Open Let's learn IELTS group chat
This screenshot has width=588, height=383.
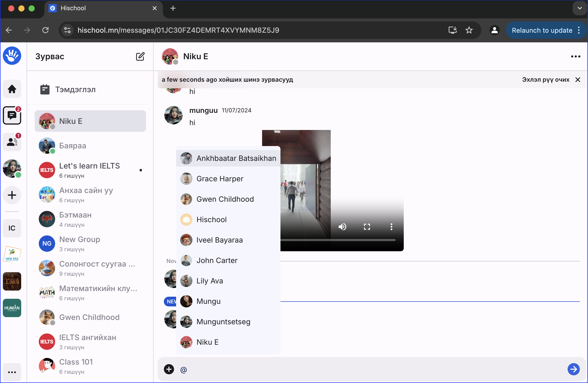[x=90, y=170]
